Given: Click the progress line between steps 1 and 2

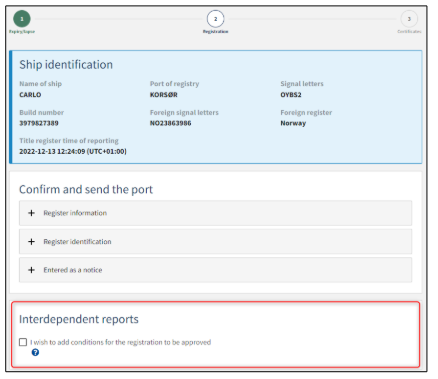Looking at the screenshot, I should (119, 19).
